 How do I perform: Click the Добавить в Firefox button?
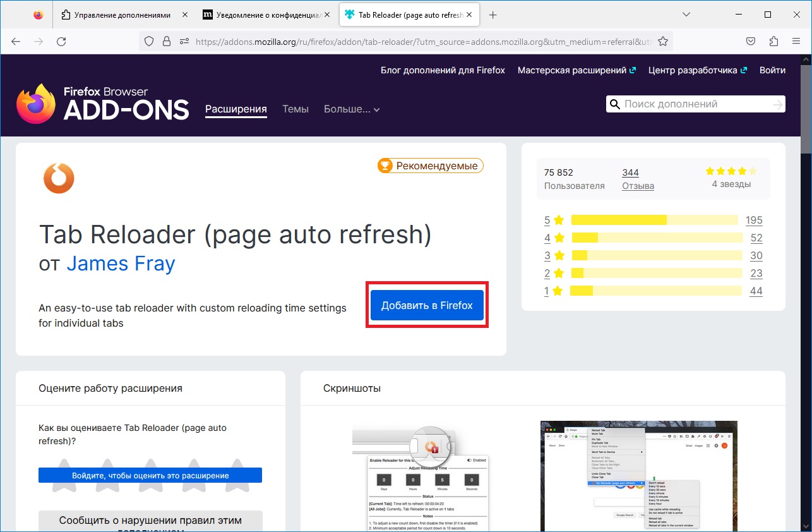(427, 305)
